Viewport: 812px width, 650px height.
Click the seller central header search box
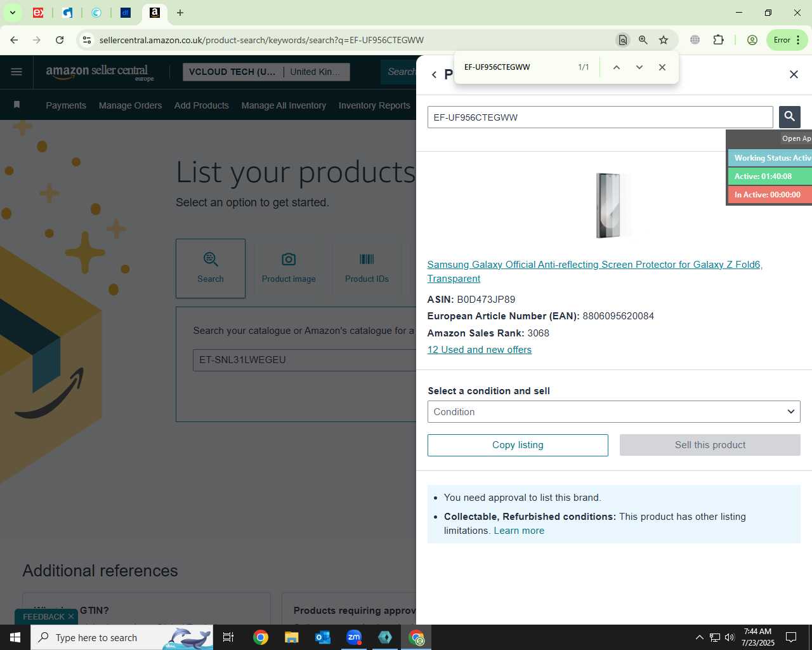tap(400, 72)
